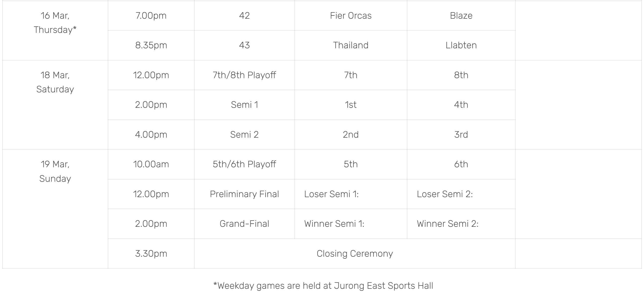Click the Thailand team cell
Screen dimensions: 644x297
[x=351, y=45]
